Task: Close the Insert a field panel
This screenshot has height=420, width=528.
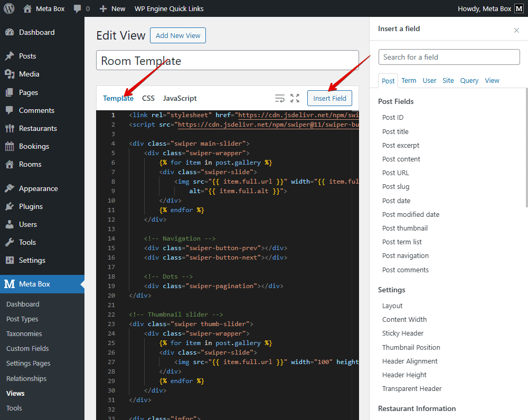Action: (x=516, y=30)
